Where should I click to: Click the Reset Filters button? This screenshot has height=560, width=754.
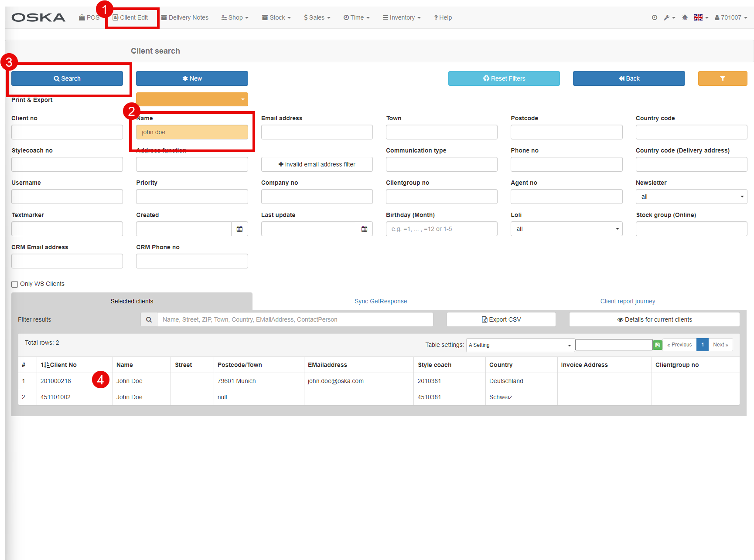pos(504,78)
